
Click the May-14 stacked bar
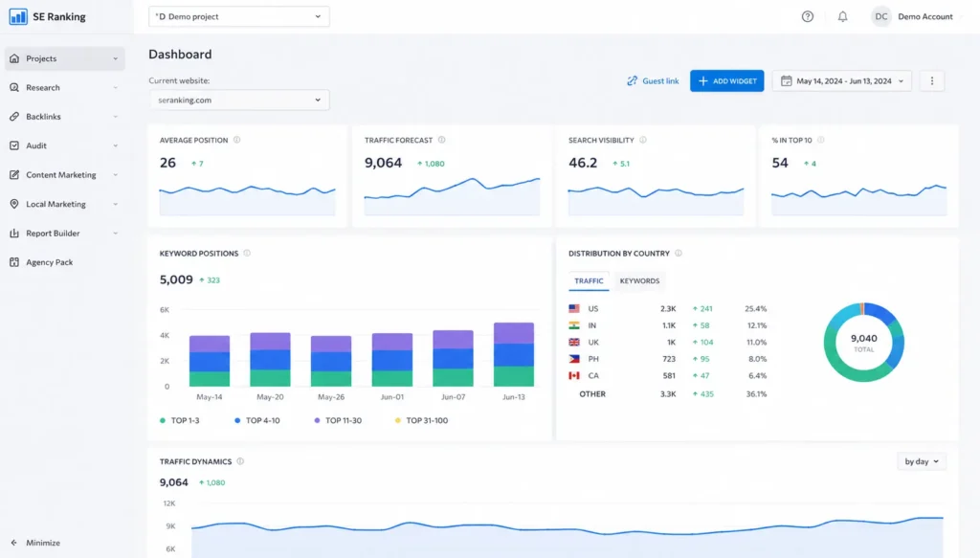[210, 361]
